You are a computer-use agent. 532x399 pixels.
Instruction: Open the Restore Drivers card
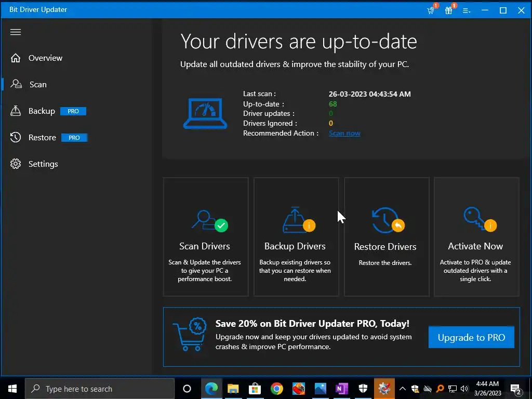coord(387,237)
